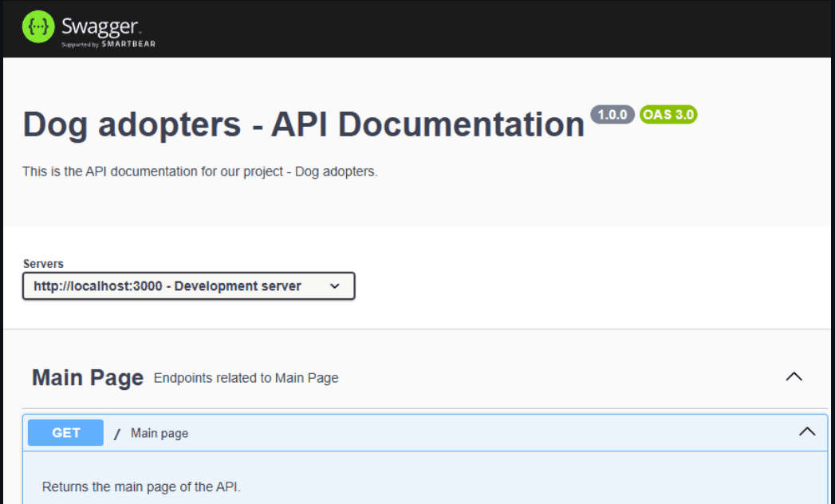Click the API description text under the title
The image size is (835, 504).
click(199, 171)
